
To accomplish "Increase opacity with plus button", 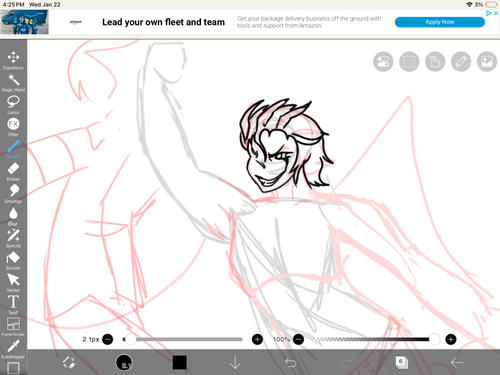I will pos(451,339).
